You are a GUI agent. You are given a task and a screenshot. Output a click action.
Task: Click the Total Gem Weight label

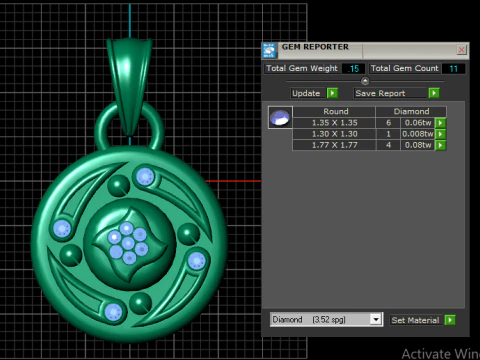tap(302, 68)
